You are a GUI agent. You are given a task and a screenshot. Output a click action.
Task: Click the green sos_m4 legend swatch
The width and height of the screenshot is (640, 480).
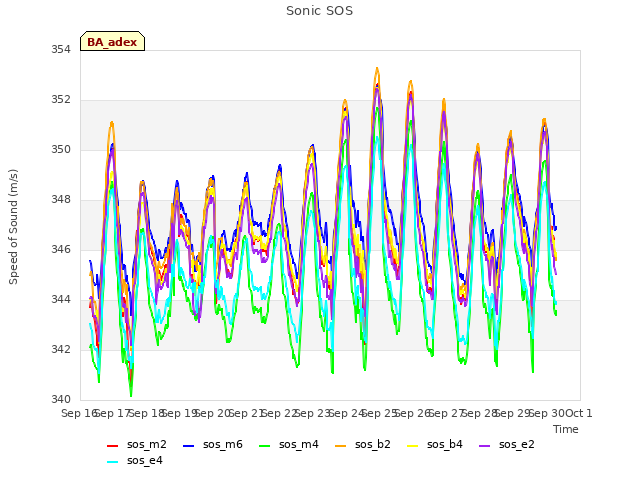[x=264, y=446]
